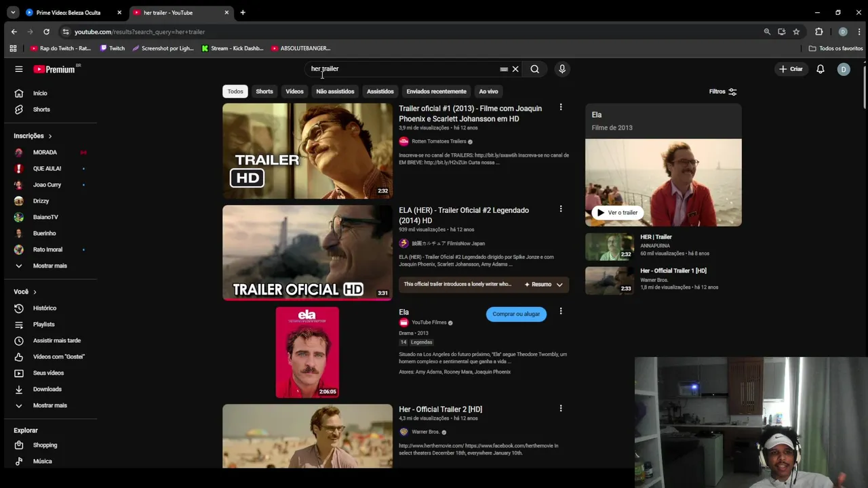Click the Criar button

791,69
